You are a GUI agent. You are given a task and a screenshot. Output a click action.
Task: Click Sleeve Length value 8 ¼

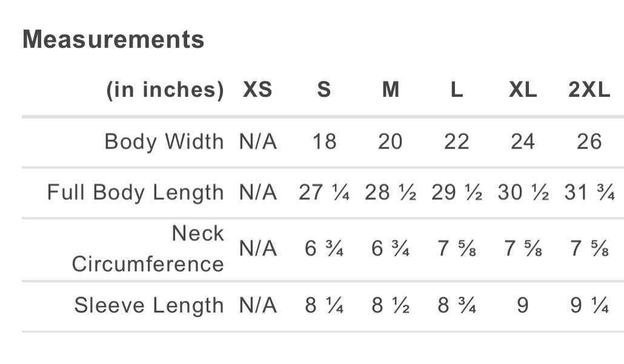click(324, 305)
